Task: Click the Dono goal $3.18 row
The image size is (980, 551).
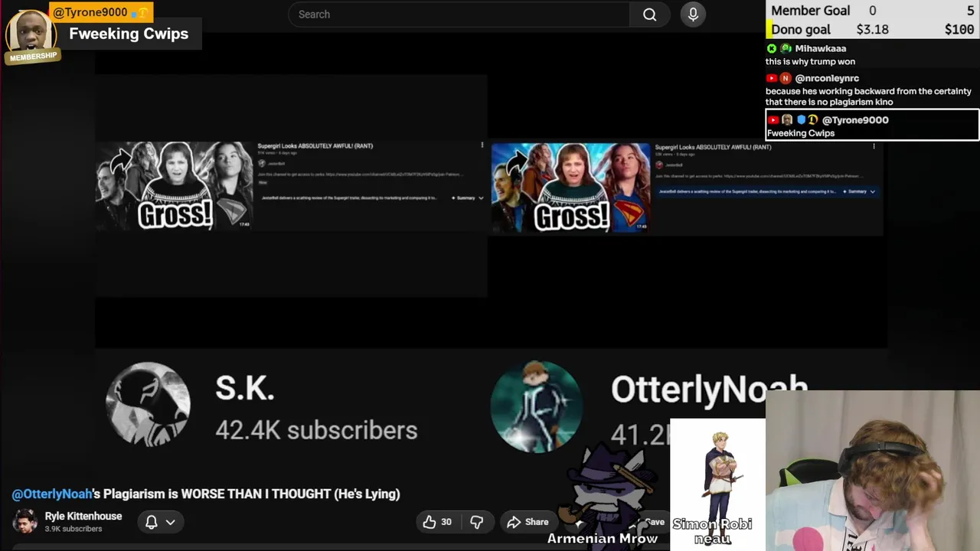Action: (x=872, y=29)
